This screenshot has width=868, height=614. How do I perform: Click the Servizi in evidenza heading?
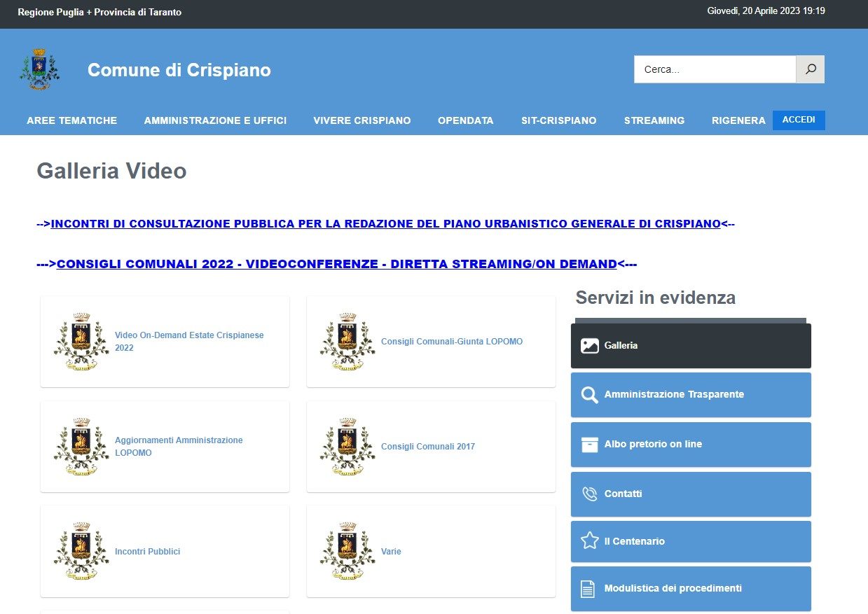655,298
